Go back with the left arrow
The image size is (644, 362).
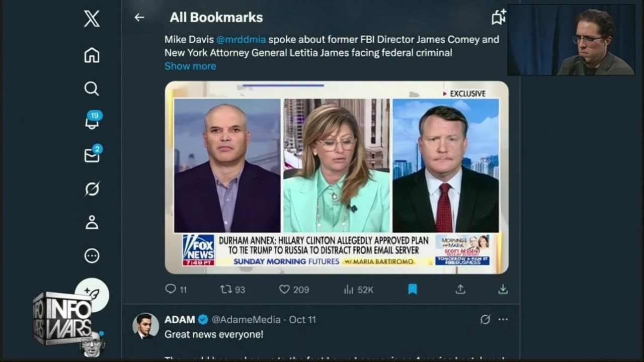point(139,18)
